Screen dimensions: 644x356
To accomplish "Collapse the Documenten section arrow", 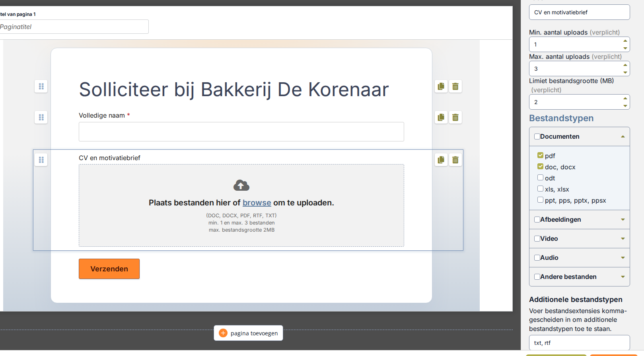I will tap(623, 137).
